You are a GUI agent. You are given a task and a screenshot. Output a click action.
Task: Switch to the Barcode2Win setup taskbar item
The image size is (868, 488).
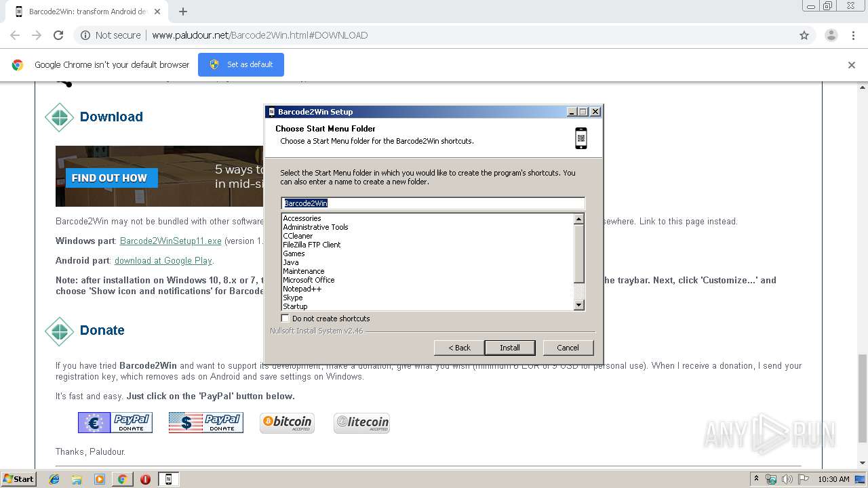coord(168,479)
